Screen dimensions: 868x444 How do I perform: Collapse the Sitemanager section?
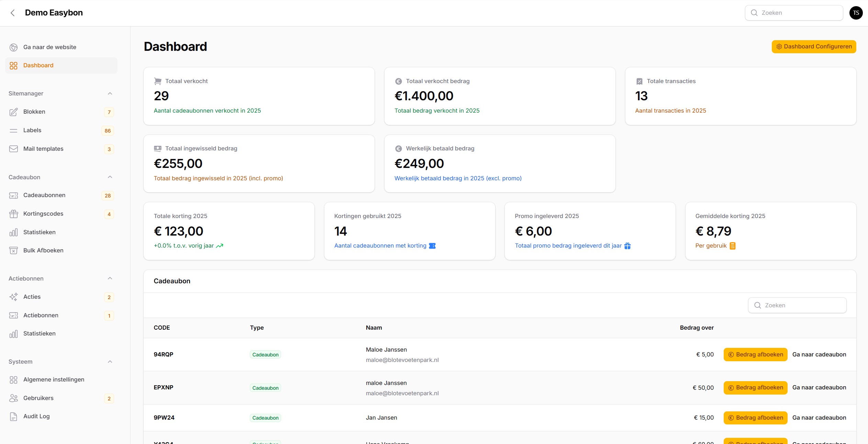[x=110, y=93]
